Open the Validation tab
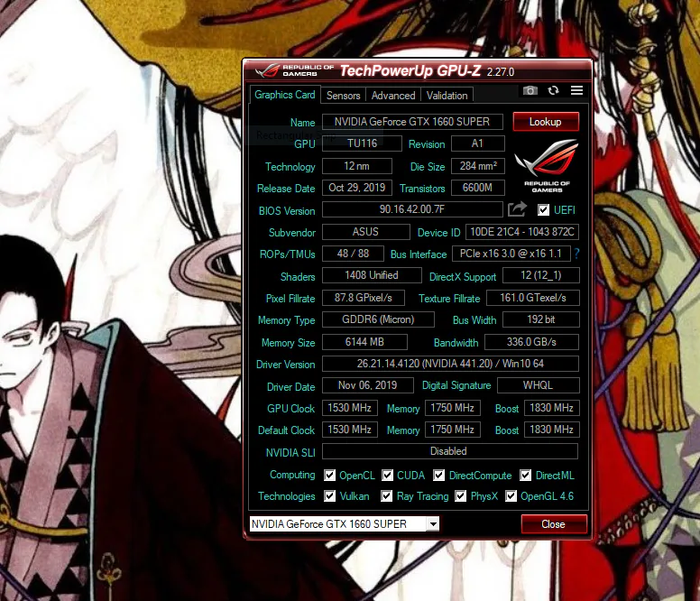Viewport: 700px width, 601px height. tap(447, 95)
